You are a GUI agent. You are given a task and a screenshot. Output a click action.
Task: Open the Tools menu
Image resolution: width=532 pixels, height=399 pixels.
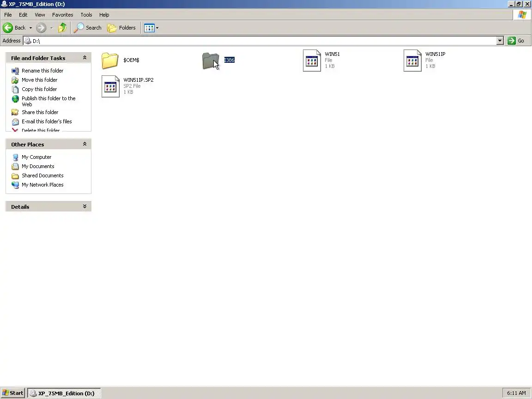(x=86, y=15)
